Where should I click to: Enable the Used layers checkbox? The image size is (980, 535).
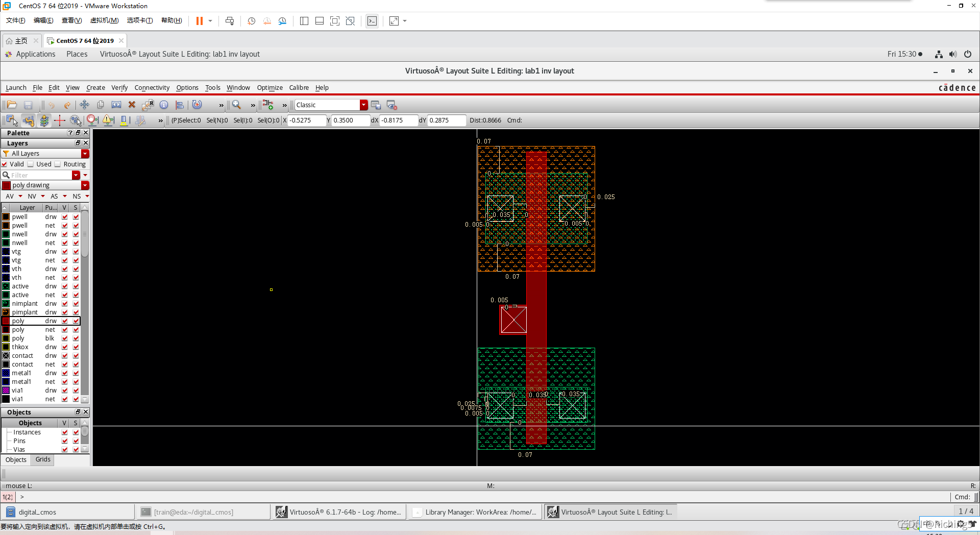31,164
